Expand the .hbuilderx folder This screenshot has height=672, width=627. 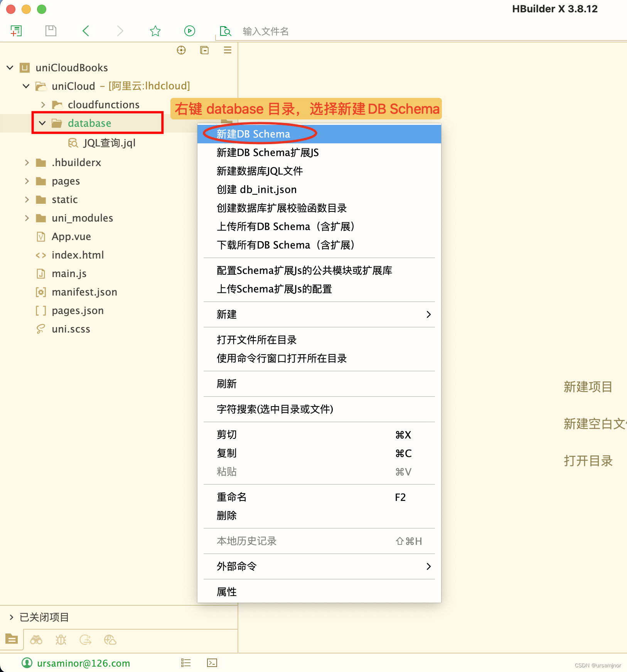(x=27, y=163)
